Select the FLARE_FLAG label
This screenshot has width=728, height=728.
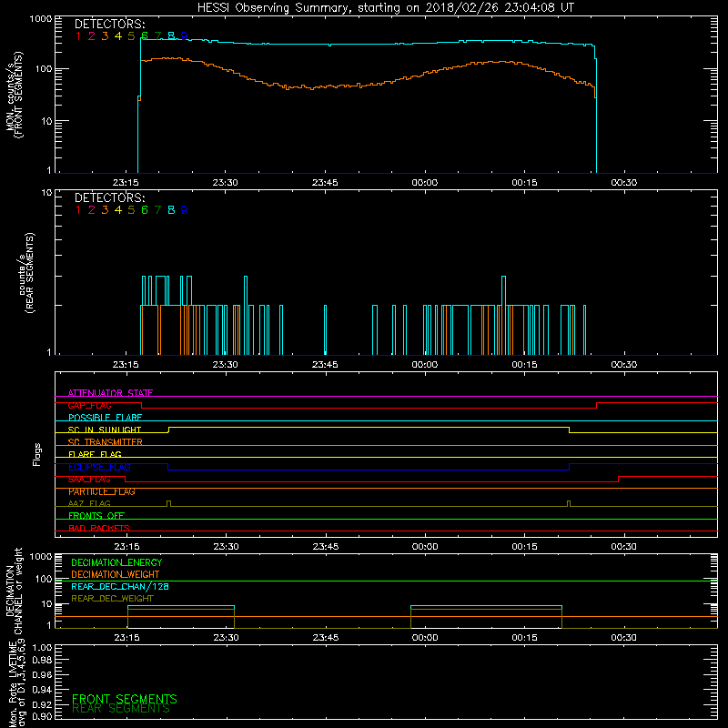(x=95, y=454)
